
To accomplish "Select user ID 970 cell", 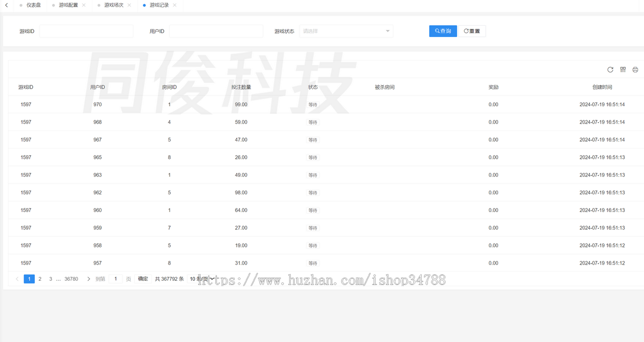I will (97, 105).
